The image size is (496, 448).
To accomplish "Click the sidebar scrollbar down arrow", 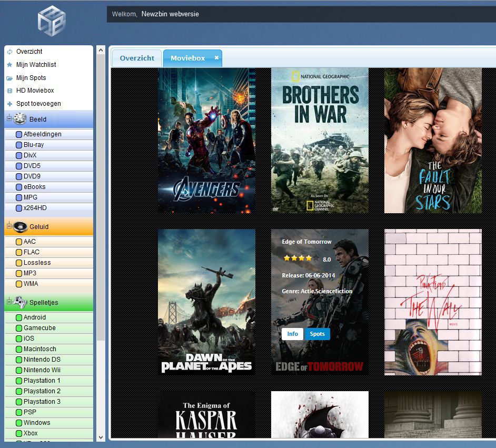I will coord(101,436).
